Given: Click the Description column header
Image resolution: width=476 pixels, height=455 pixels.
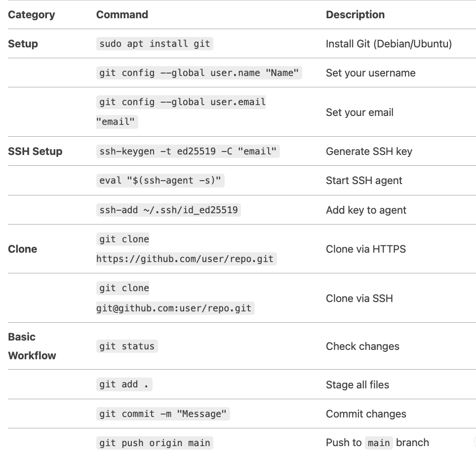Looking at the screenshot, I should tap(355, 15).
